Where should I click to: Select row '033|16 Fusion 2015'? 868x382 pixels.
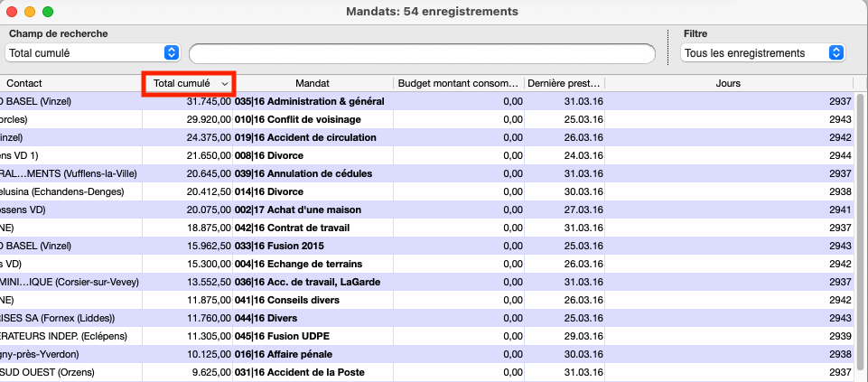point(427,246)
